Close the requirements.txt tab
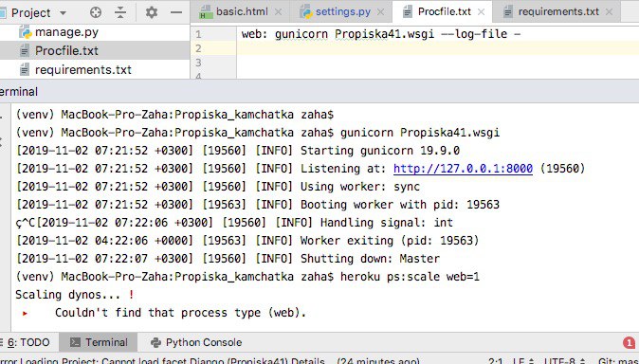 pyautogui.click(x=609, y=12)
